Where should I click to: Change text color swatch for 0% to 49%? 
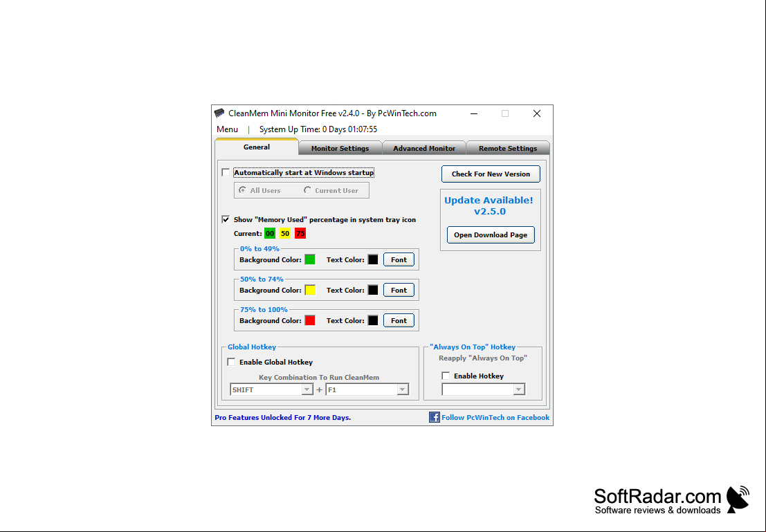pyautogui.click(x=373, y=259)
